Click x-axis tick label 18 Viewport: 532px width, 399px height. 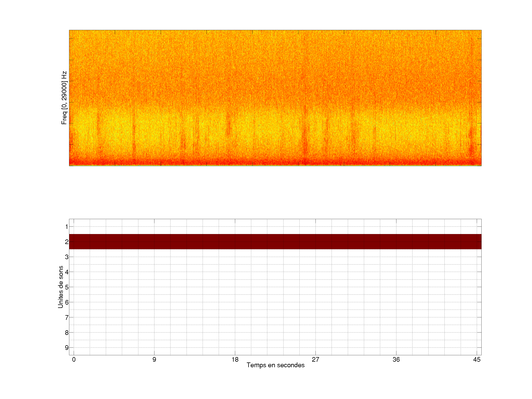tap(235, 359)
